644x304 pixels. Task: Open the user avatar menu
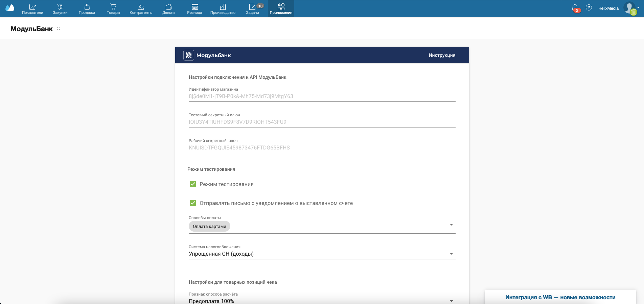pos(630,8)
